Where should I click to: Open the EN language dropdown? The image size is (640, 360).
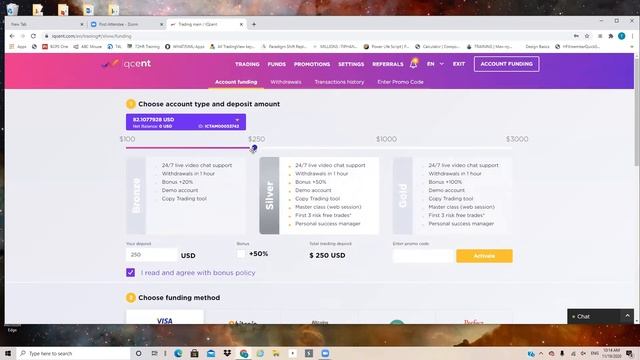[x=435, y=64]
